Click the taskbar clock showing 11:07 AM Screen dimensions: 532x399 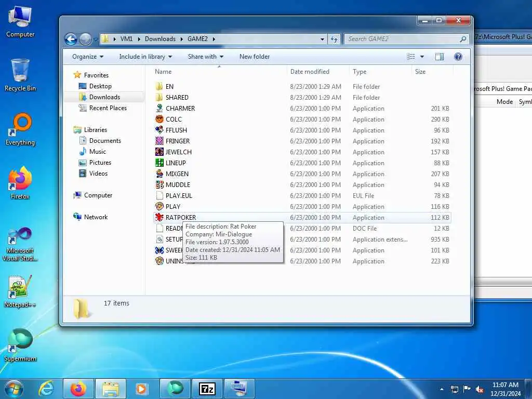pyautogui.click(x=505, y=389)
